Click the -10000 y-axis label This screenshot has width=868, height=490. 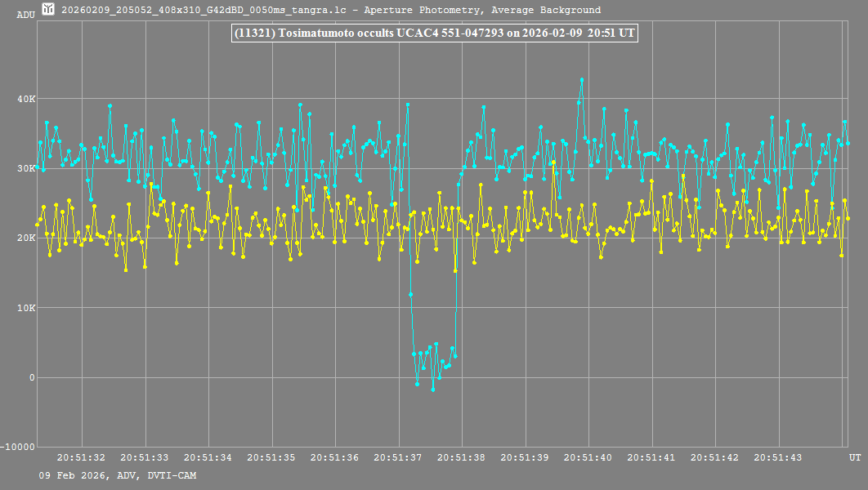tap(19, 448)
